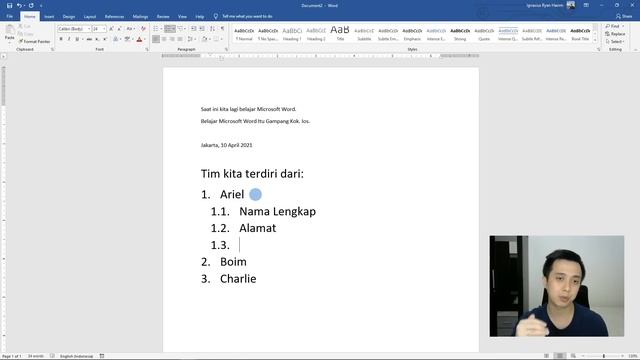Toggle underline formatting
This screenshot has width=640, height=360.
coord(77,39)
